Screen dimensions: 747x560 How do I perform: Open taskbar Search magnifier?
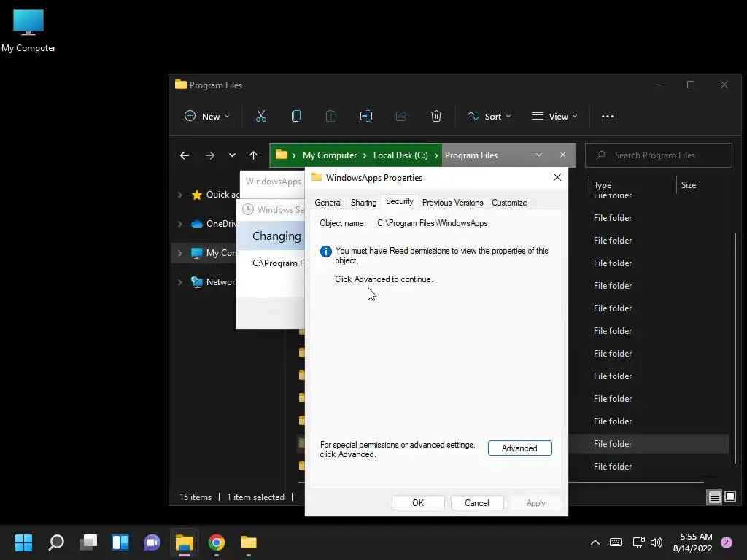[56, 542]
